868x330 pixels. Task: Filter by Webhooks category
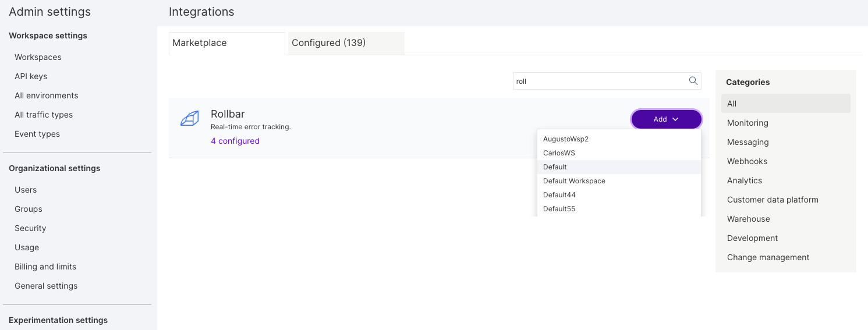pos(747,161)
